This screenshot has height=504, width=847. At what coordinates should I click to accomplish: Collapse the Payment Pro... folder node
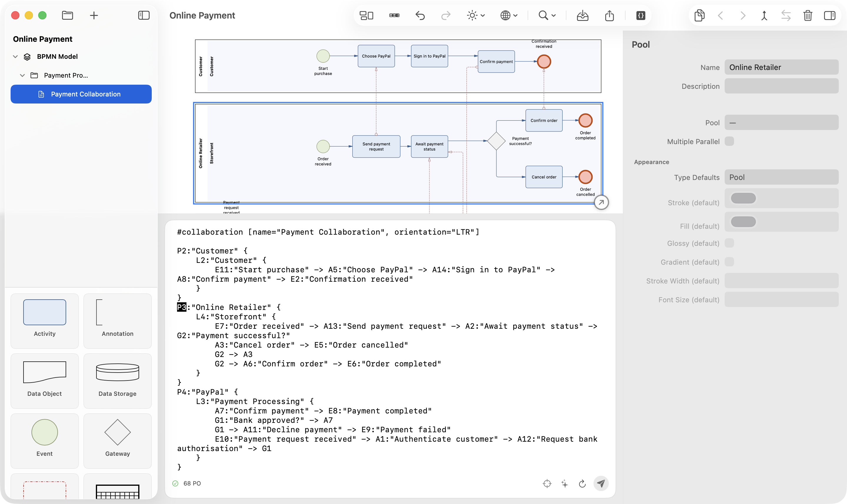[x=22, y=75]
